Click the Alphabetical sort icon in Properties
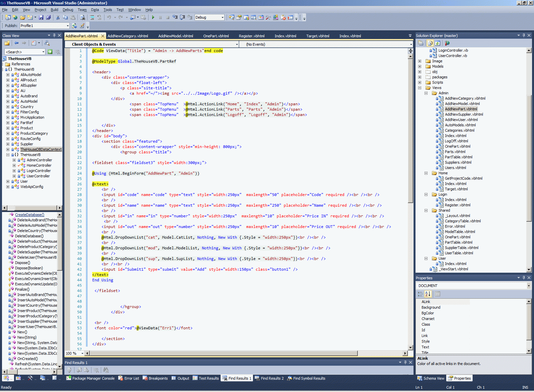Viewport: 534px width, 392px height. point(428,294)
